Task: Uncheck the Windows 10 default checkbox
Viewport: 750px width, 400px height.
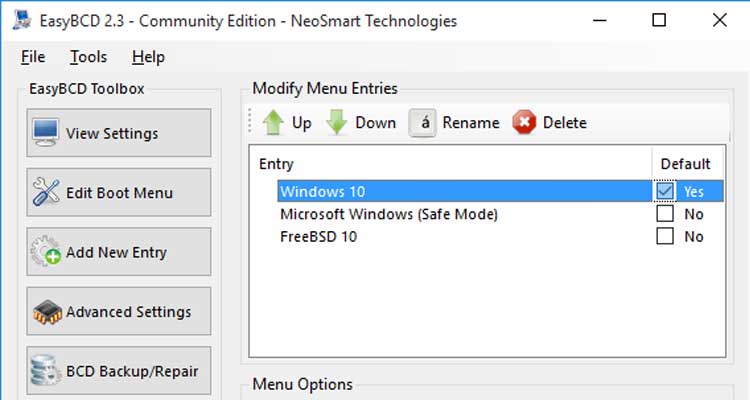Action: [x=665, y=191]
